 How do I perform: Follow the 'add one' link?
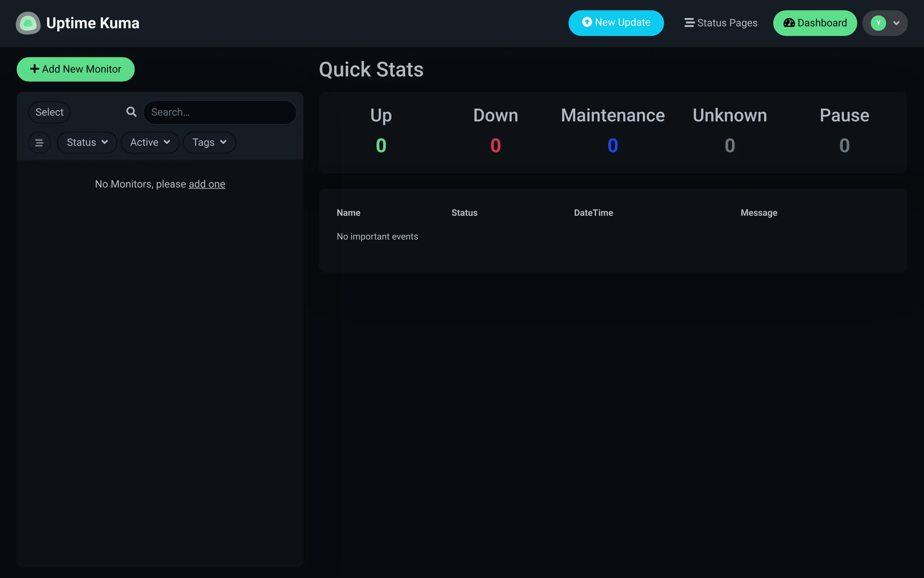click(207, 184)
